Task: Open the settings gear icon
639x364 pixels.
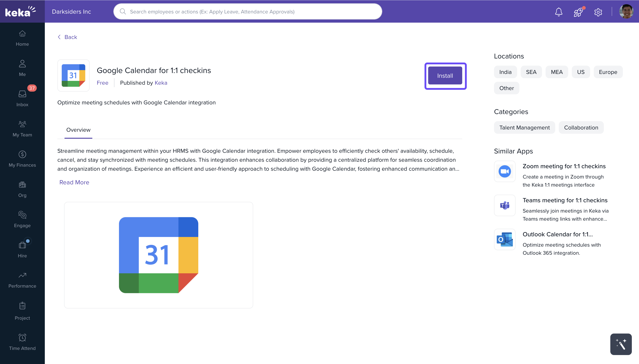Action: click(598, 12)
